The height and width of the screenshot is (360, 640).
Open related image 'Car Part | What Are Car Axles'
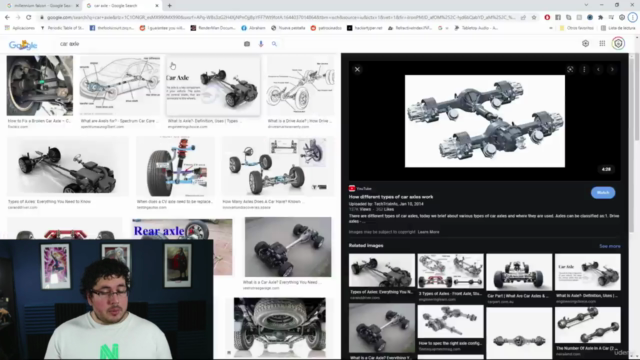(519, 272)
